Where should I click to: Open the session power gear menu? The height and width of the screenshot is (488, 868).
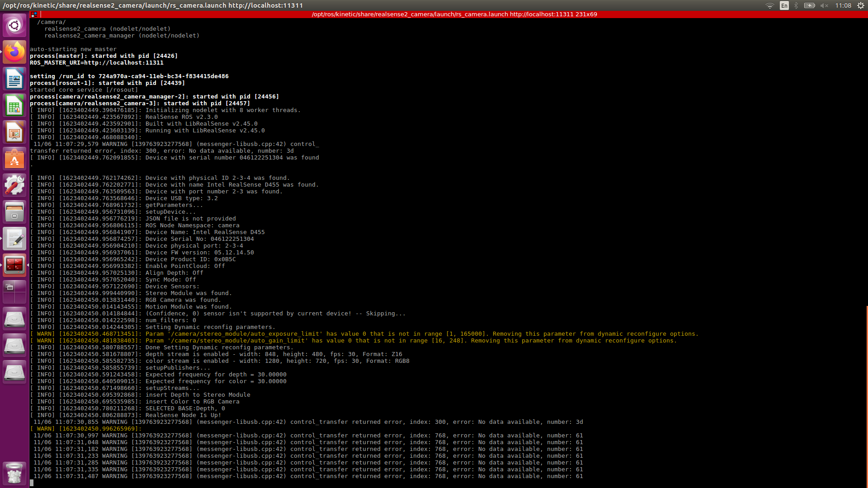point(861,5)
